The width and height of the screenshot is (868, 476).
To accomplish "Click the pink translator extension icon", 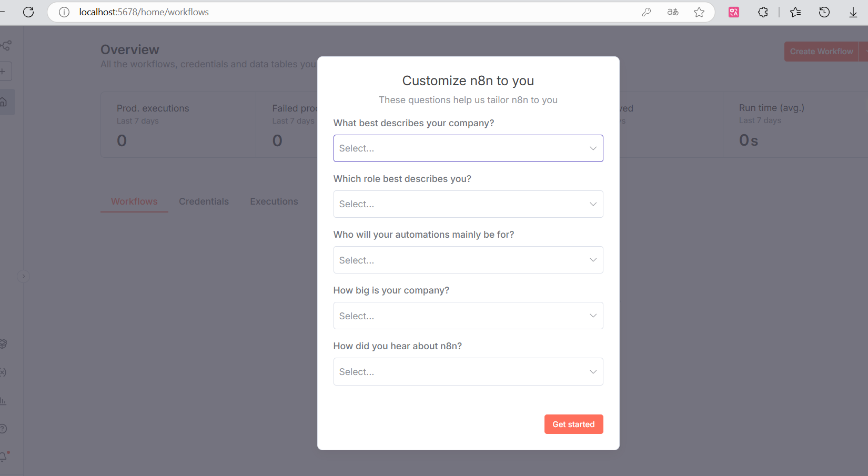I will pyautogui.click(x=734, y=12).
